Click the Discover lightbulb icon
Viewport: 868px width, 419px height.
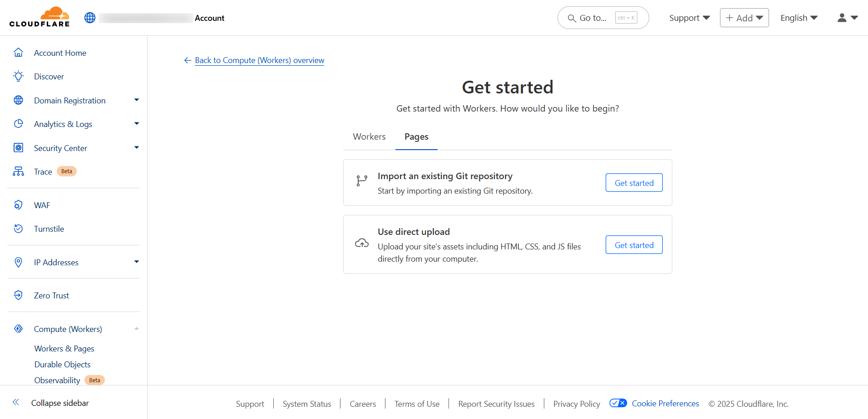(x=18, y=76)
